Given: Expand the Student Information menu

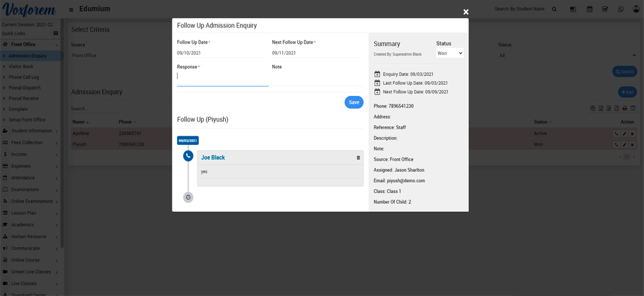Looking at the screenshot, I should pyautogui.click(x=31, y=131).
